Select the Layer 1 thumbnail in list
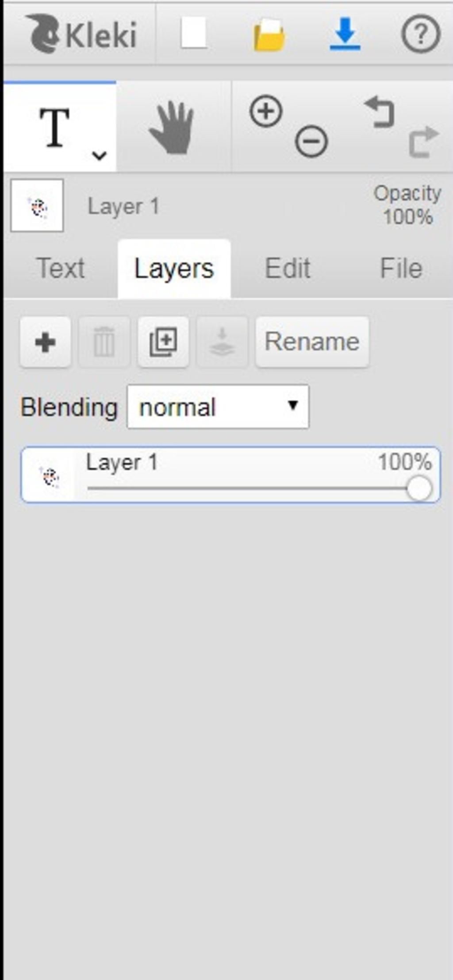Screen dimensions: 453x980 [49, 476]
